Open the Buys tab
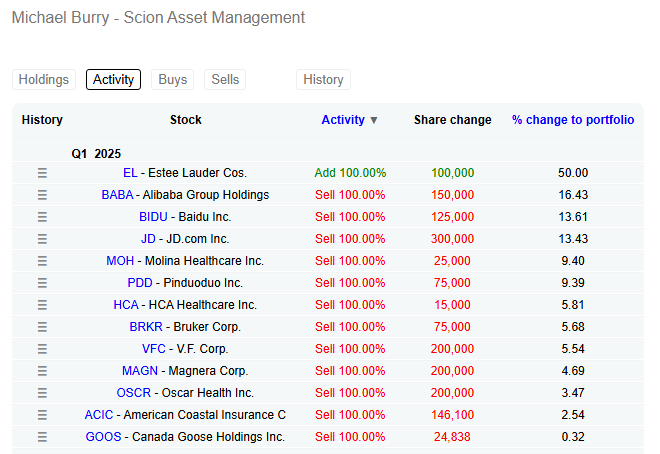Screen dimensions: 660x454 173,80
